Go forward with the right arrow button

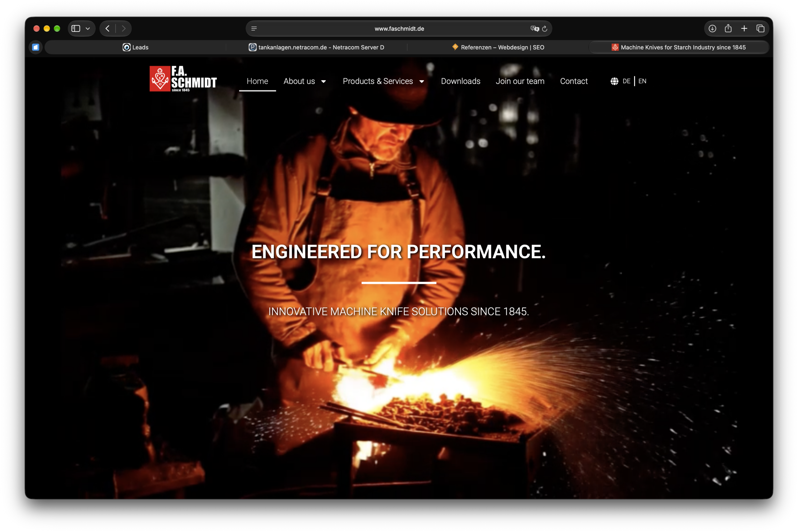[x=124, y=28]
